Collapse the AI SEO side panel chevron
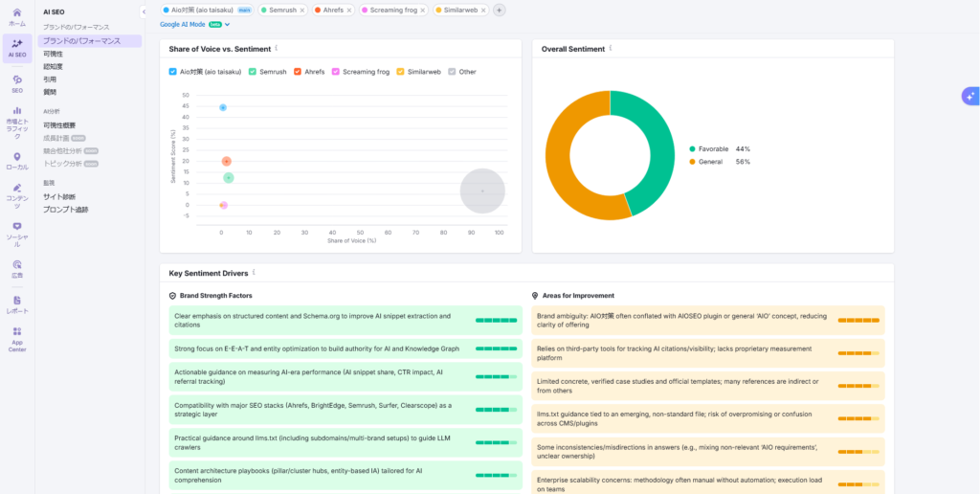The width and height of the screenshot is (980, 494). pyautogui.click(x=144, y=11)
